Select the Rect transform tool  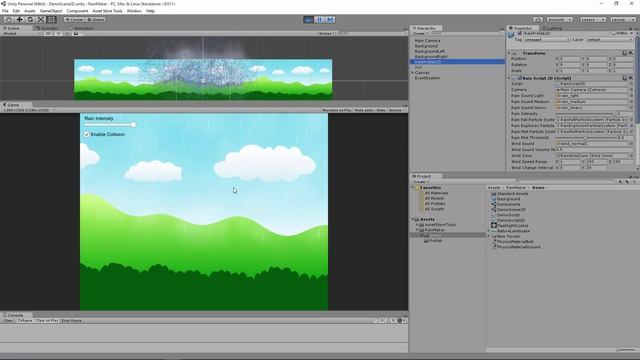pos(51,20)
